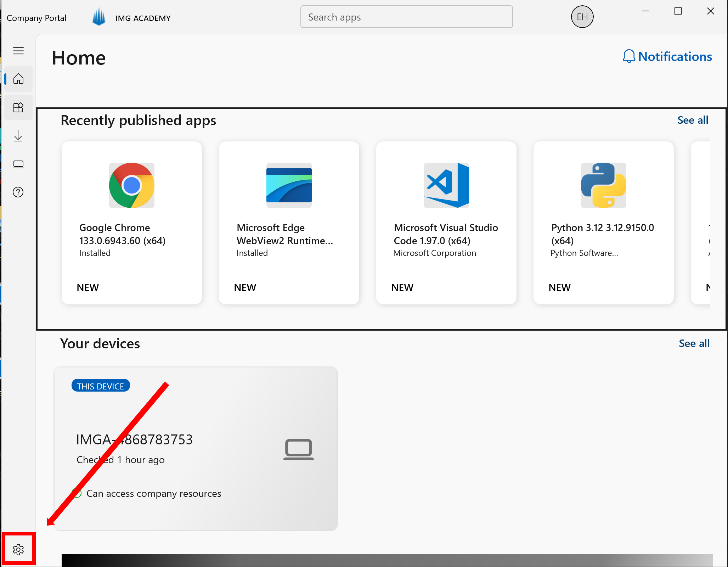
Task: Open Downloads & updates sidebar icon
Action: [18, 136]
